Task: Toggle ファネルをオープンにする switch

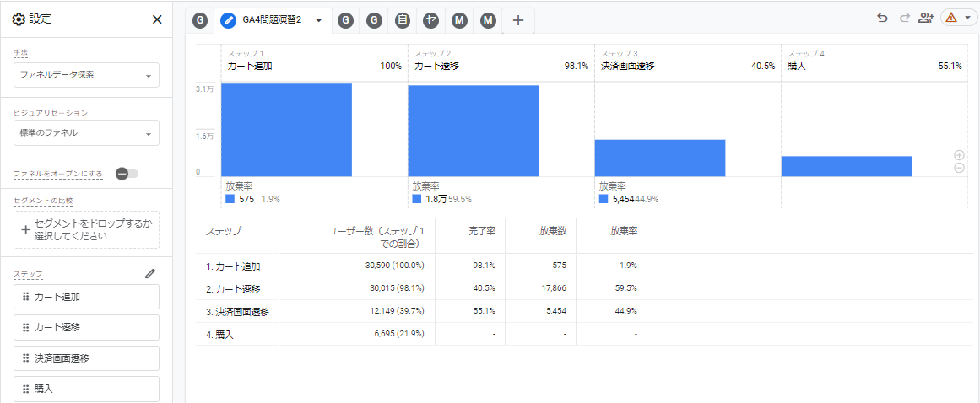Action: pos(127,174)
